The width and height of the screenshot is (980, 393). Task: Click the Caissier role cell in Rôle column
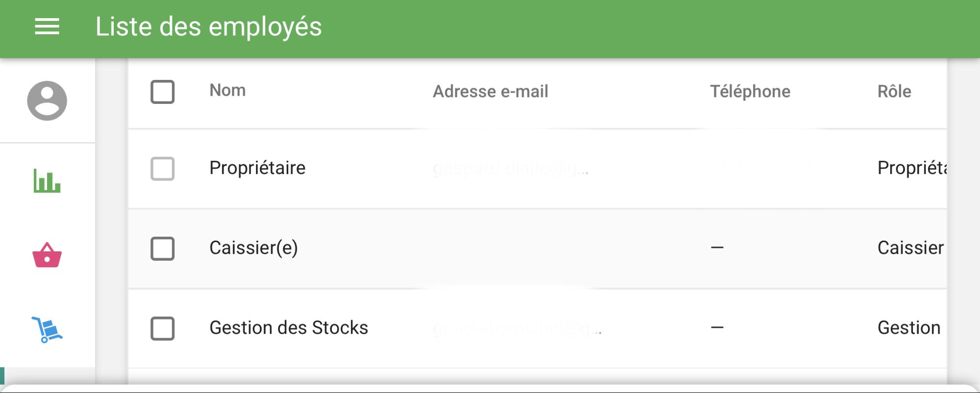910,248
